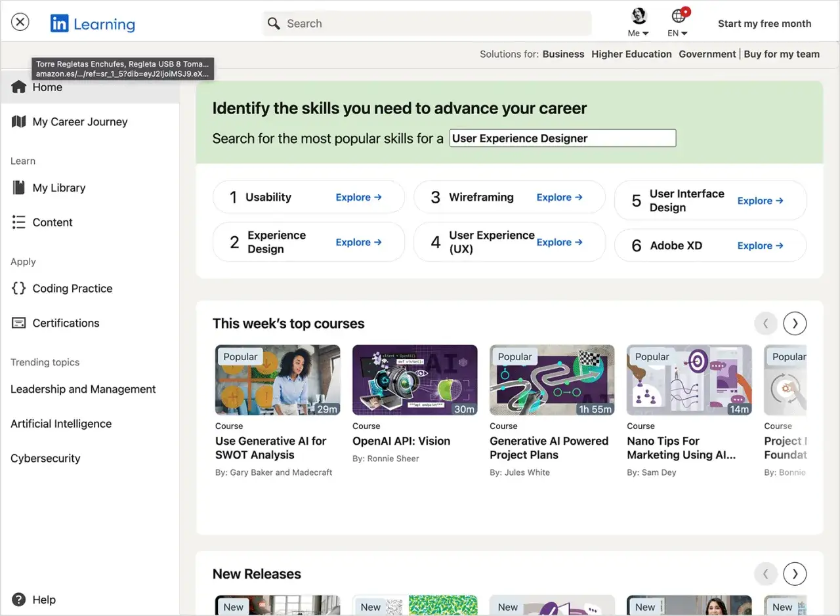Explore the Wireframing skill
Image resolution: width=840 pixels, height=616 pixels.
click(559, 197)
